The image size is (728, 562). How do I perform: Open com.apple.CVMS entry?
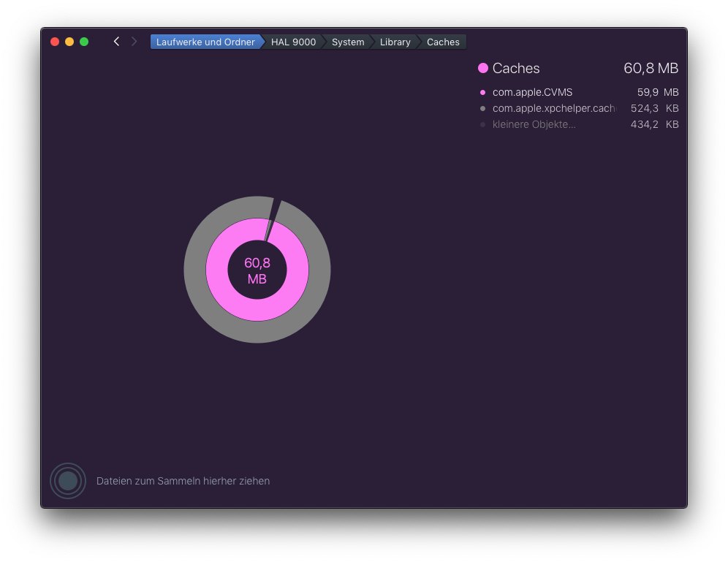[532, 92]
